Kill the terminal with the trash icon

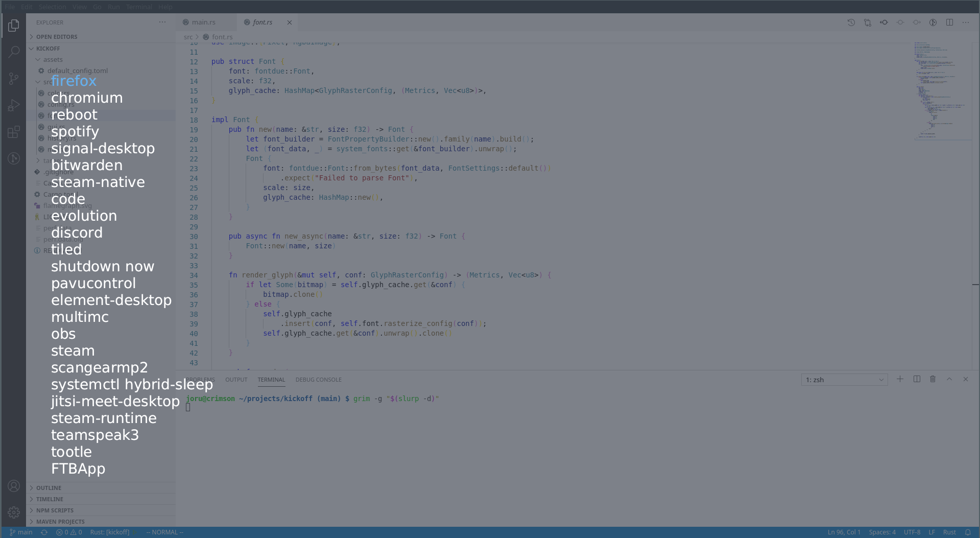[933, 379]
